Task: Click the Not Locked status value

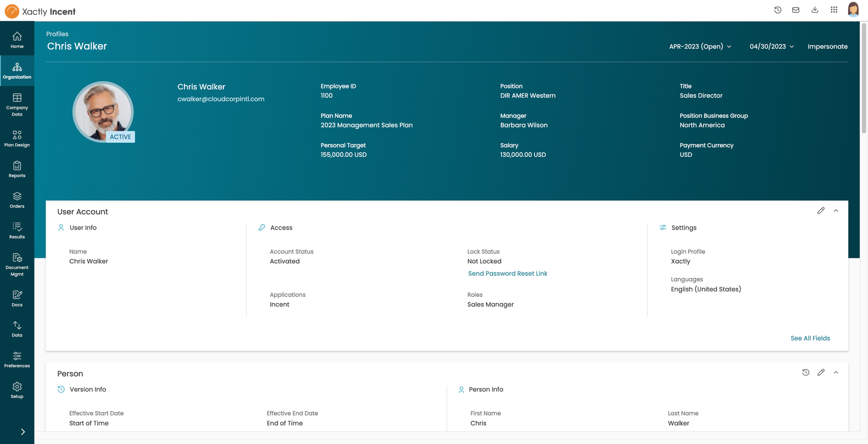Action: 484,262
